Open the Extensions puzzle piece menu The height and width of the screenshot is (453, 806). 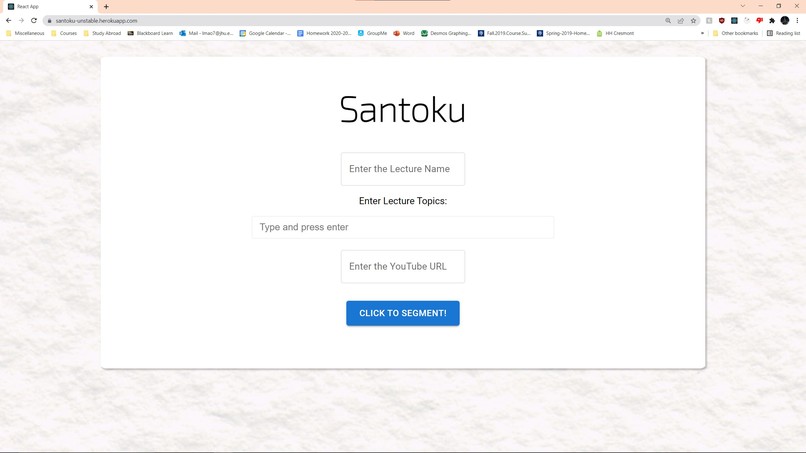772,21
